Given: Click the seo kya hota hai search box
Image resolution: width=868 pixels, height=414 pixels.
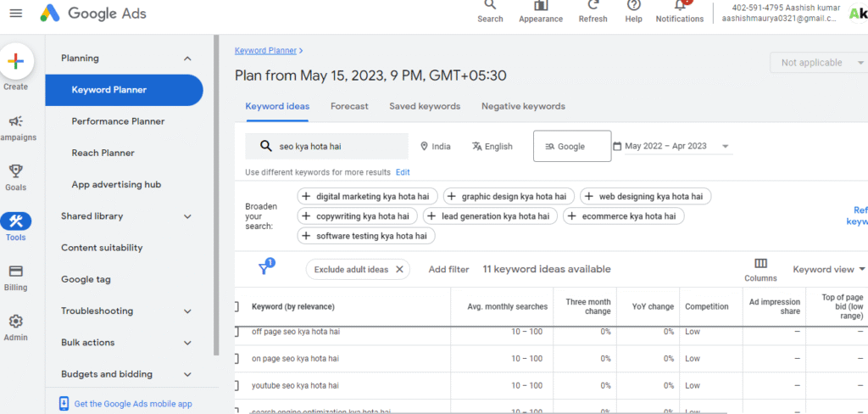Looking at the screenshot, I should coord(326,146).
